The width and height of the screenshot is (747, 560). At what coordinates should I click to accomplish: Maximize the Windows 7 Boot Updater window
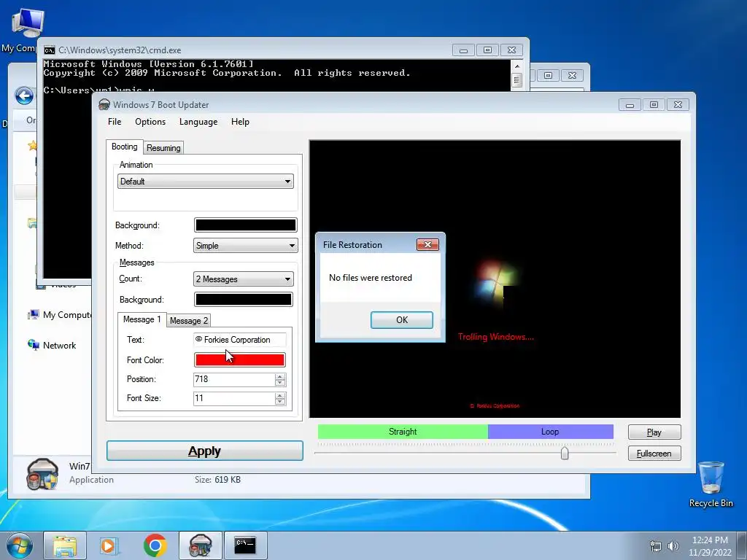[654, 105]
